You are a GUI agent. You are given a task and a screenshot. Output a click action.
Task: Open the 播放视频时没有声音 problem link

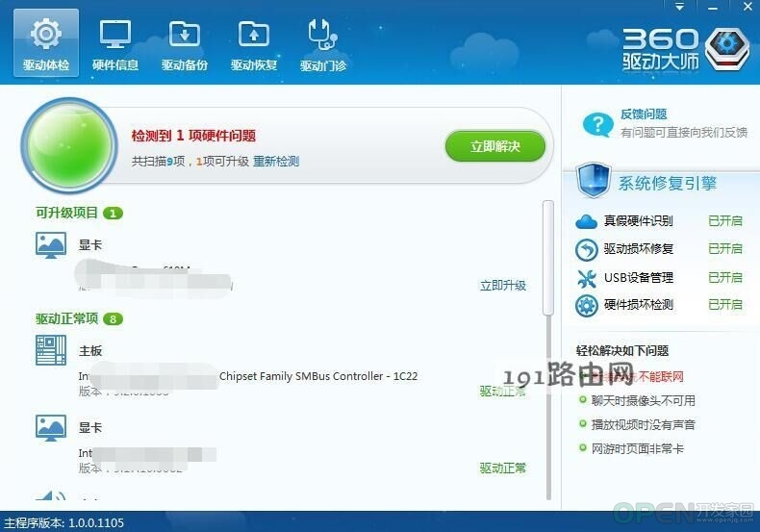click(644, 425)
